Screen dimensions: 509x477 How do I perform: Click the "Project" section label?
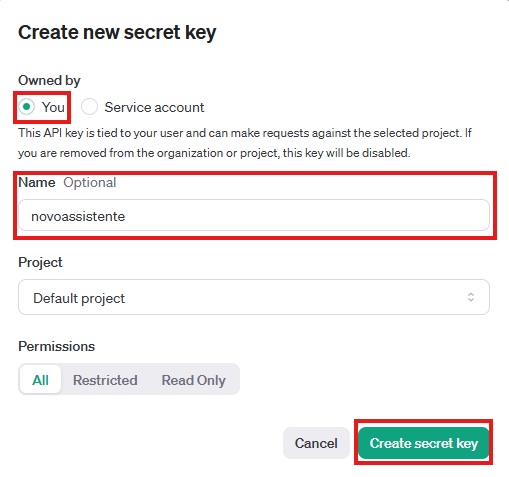click(40, 262)
